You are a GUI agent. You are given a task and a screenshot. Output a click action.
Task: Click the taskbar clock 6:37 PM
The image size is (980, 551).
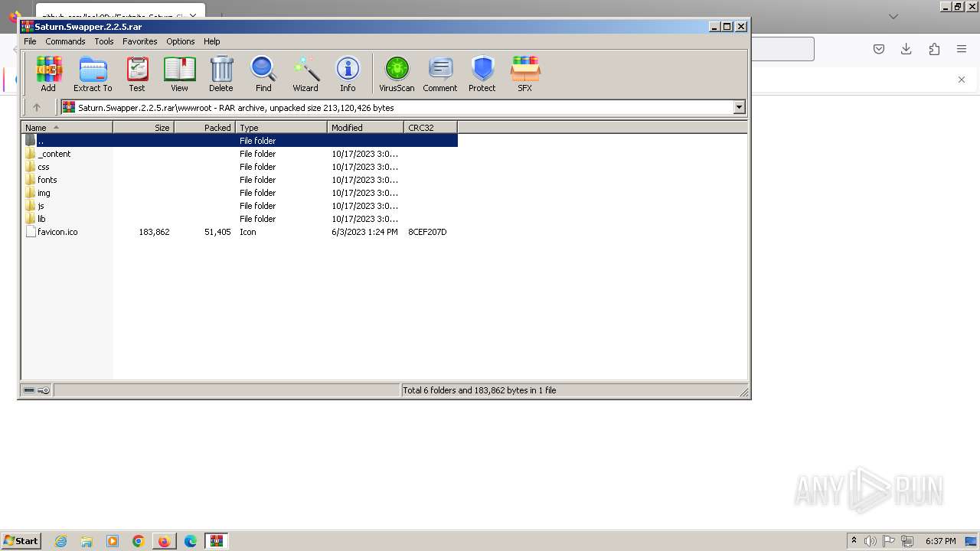[x=940, y=541]
